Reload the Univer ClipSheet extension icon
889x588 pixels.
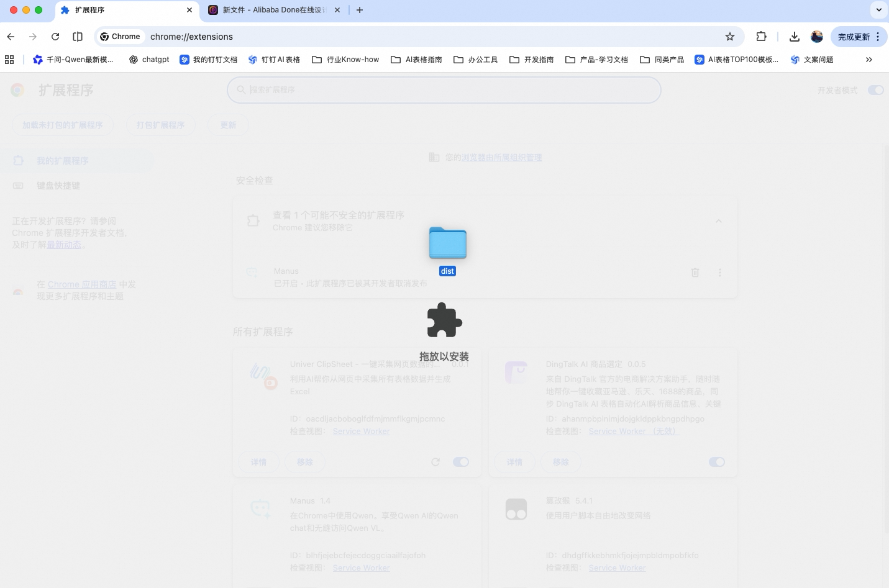click(435, 462)
